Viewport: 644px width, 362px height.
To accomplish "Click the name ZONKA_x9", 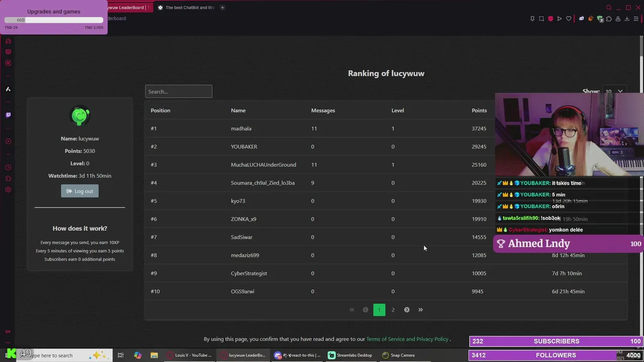I will 244,219.
